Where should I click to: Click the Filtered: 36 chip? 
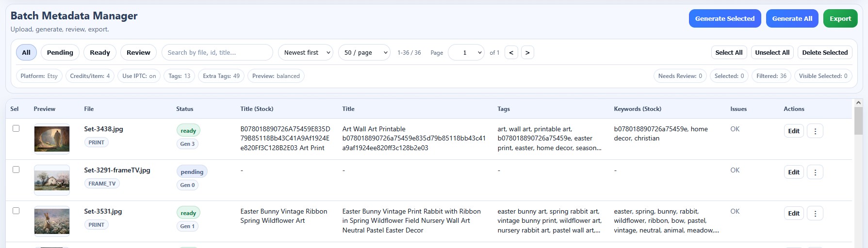[x=771, y=76]
